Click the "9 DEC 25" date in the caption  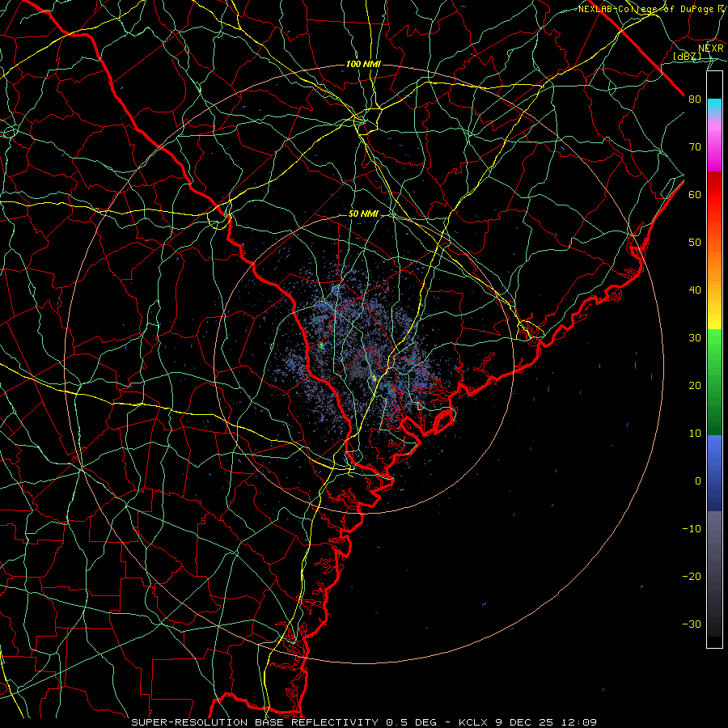click(524, 722)
